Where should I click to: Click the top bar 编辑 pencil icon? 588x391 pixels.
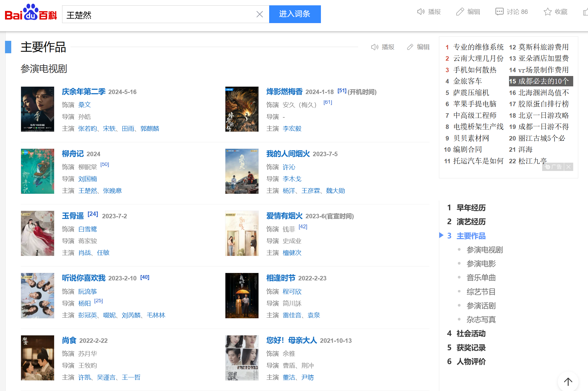click(x=460, y=12)
